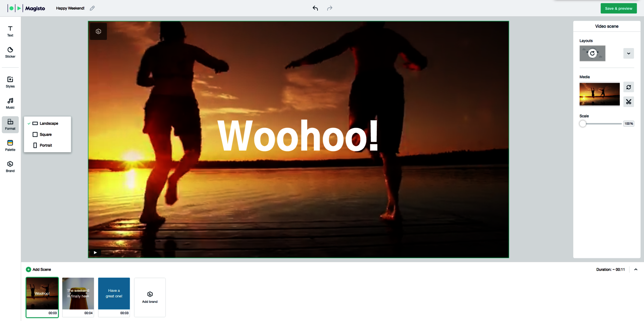Click the undo arrow

tap(315, 8)
